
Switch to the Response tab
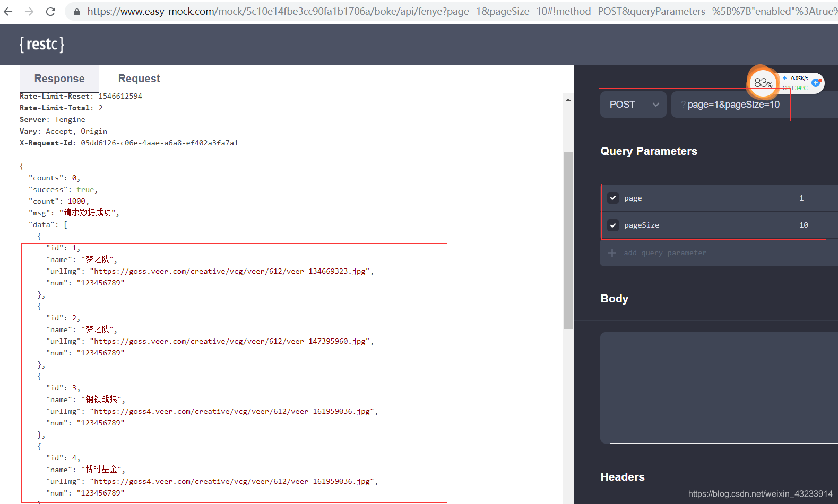(59, 79)
